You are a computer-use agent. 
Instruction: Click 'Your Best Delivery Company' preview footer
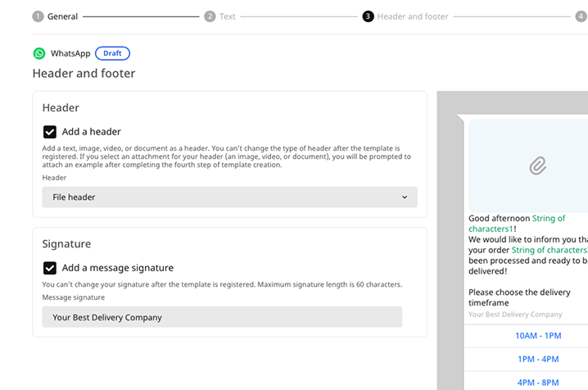pos(515,315)
